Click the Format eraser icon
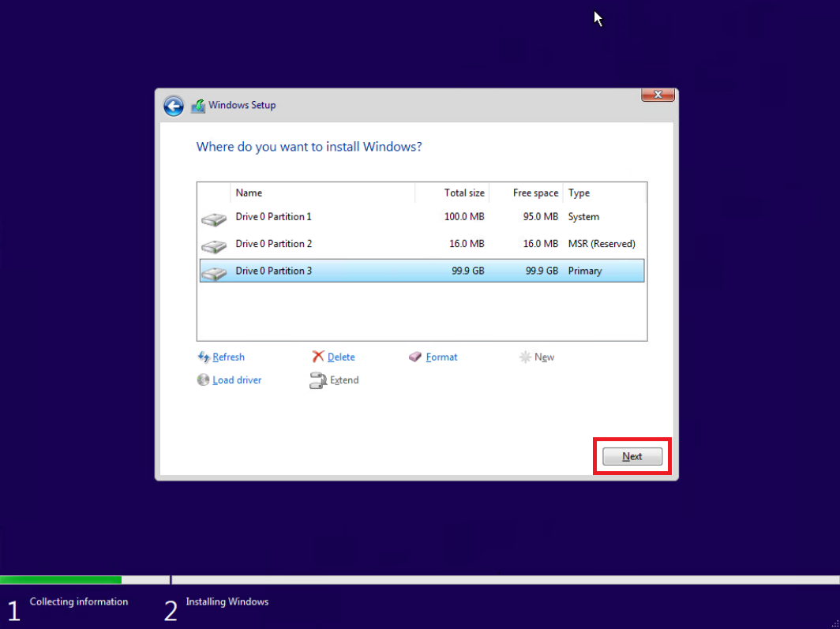 tap(415, 358)
